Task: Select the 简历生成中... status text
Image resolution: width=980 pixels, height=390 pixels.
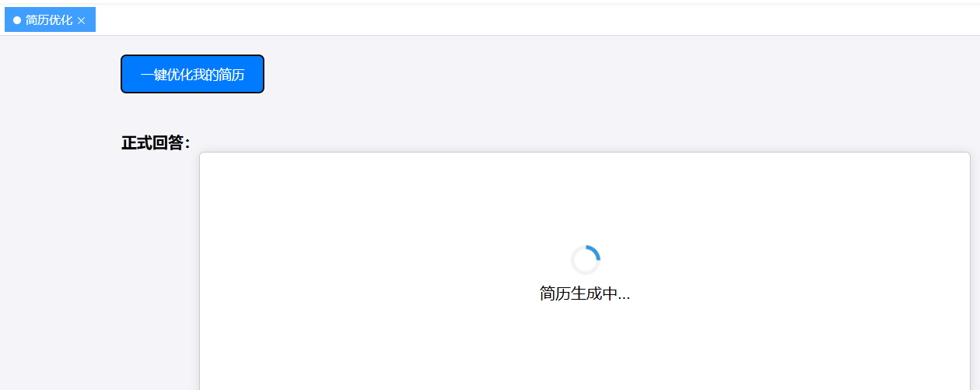Action: tap(585, 293)
